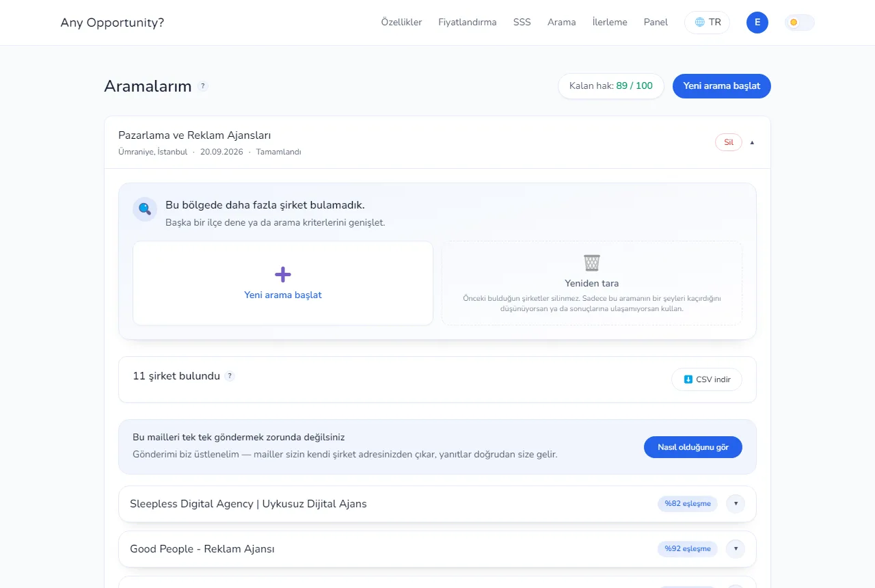The height and width of the screenshot is (588, 875).
Task: Expand the Sleepless Digital Agency row
Action: pyautogui.click(x=736, y=504)
